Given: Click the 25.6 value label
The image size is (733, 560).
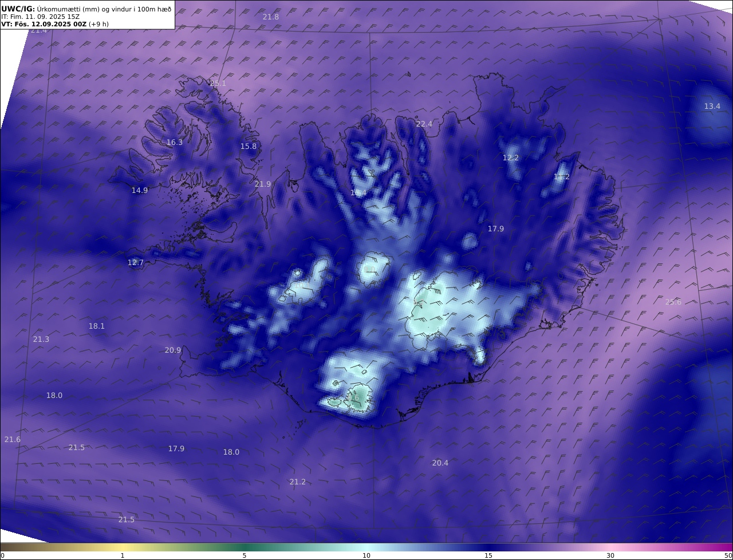Looking at the screenshot, I should click(673, 302).
